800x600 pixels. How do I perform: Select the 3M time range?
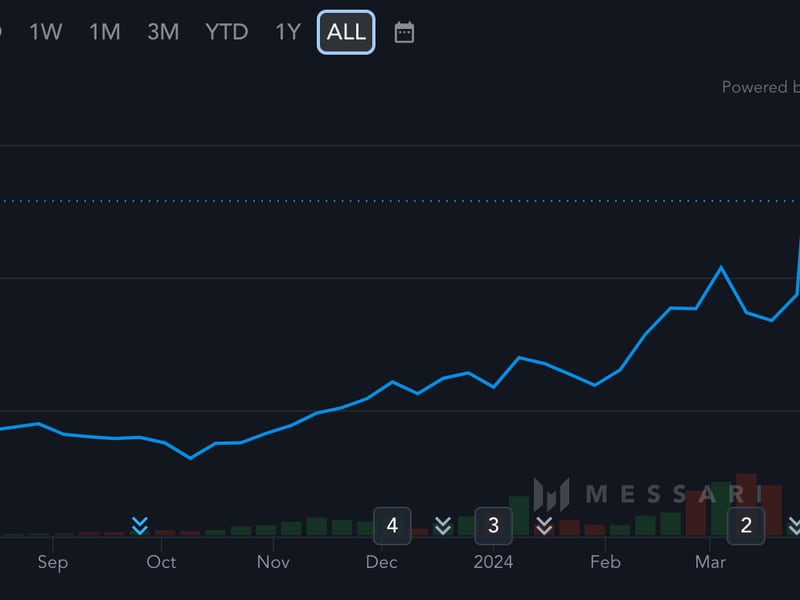point(162,31)
